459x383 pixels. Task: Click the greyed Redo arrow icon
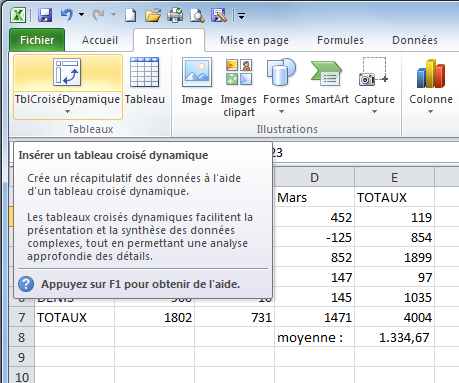(x=99, y=15)
